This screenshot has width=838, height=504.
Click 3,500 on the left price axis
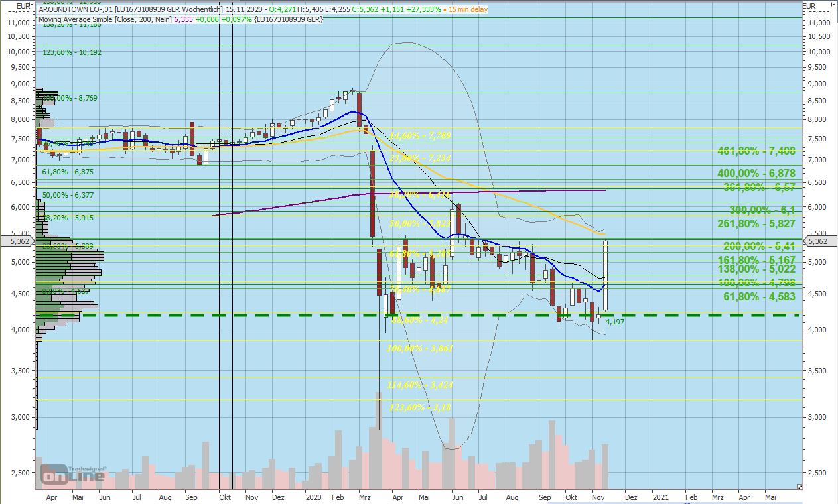pos(21,370)
